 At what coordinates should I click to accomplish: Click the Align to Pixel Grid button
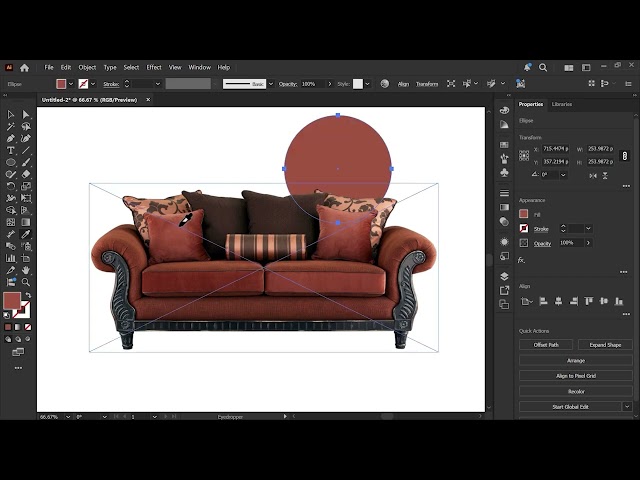(x=576, y=376)
